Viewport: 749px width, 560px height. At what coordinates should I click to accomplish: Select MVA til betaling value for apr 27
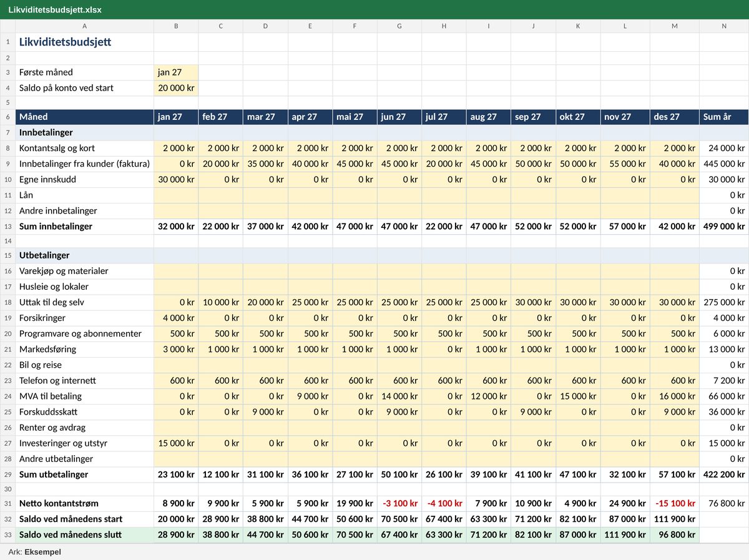coord(310,396)
